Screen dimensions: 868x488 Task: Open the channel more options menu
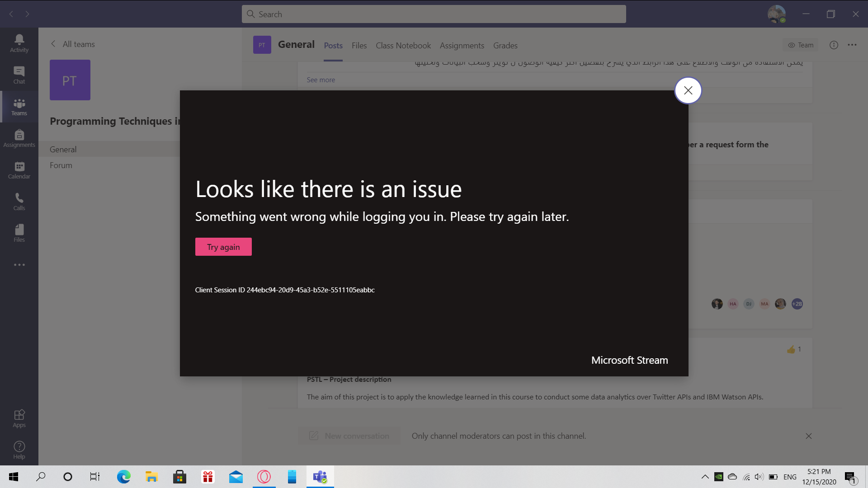(x=853, y=45)
